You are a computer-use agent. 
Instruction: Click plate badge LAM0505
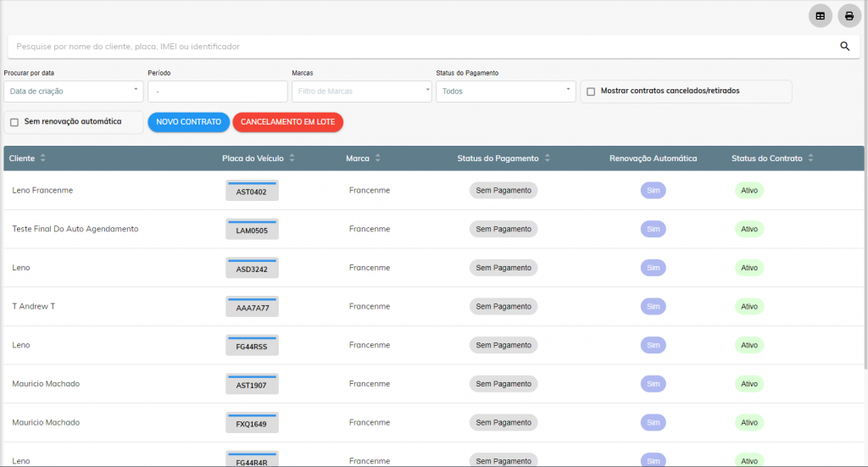point(252,230)
